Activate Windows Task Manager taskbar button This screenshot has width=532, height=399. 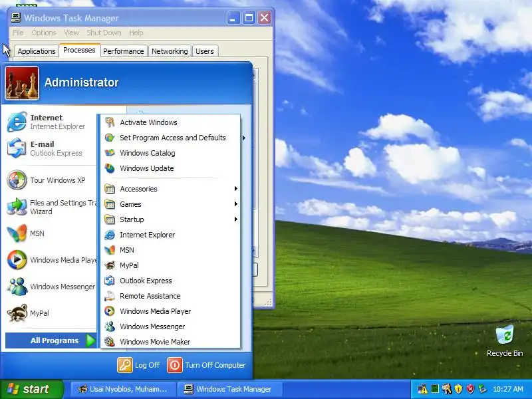(x=229, y=389)
